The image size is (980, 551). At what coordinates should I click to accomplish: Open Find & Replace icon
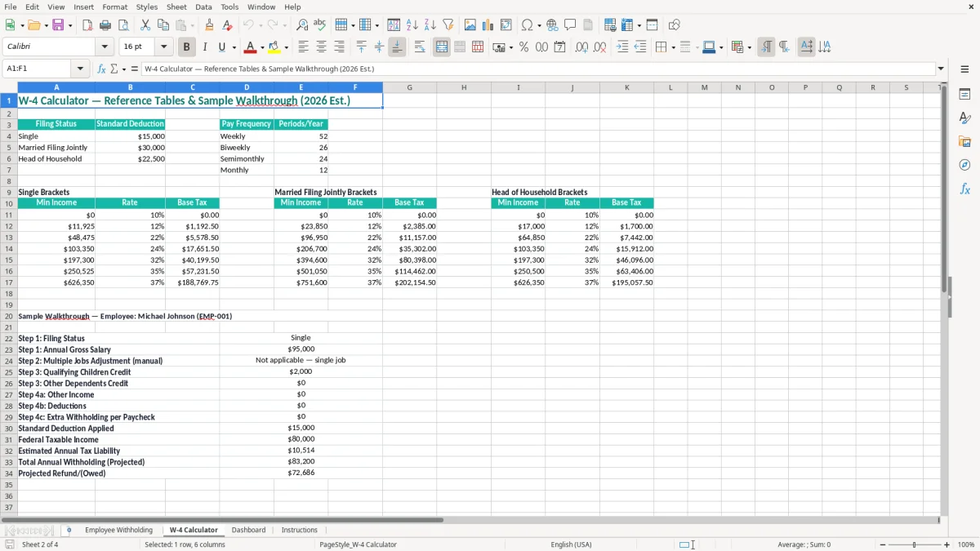[x=302, y=25]
